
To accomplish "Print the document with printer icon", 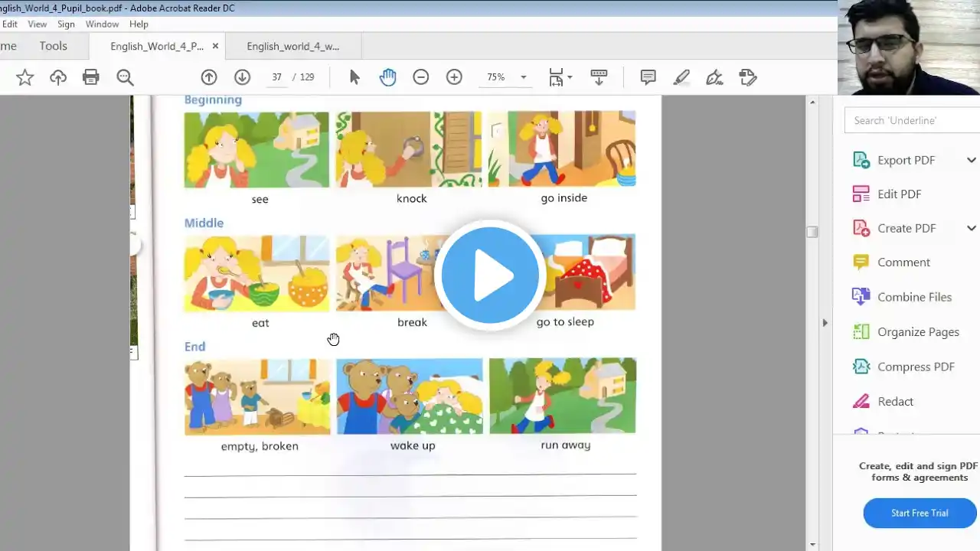I will pyautogui.click(x=91, y=77).
